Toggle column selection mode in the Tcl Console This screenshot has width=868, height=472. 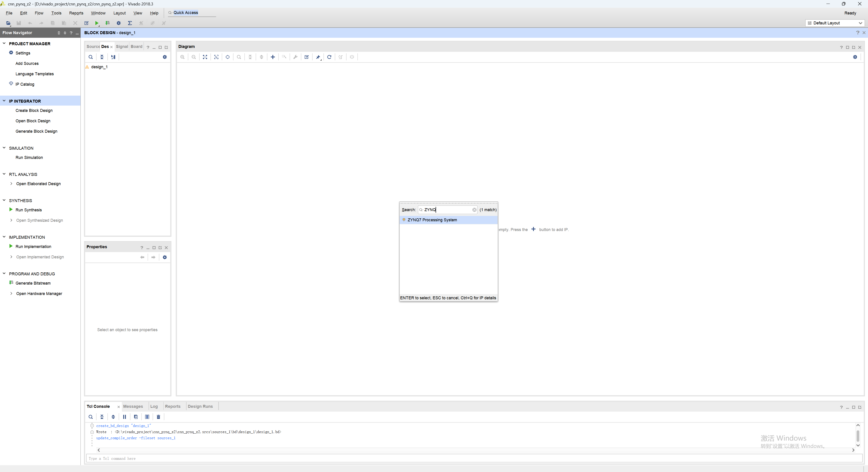(x=147, y=417)
